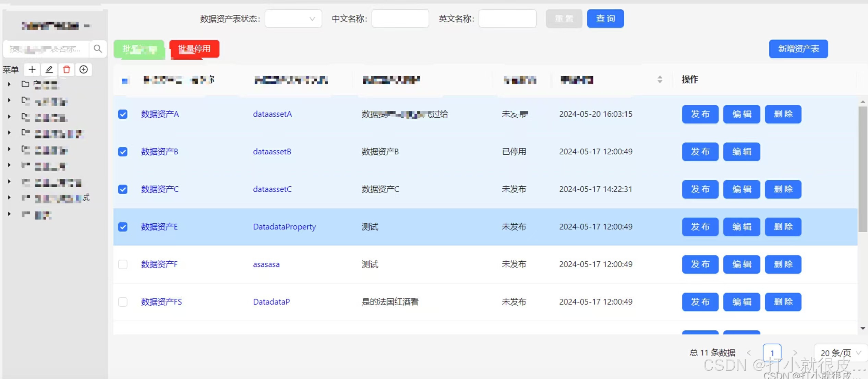Click the 新增资产表 button
The height and width of the screenshot is (379, 868).
pos(798,49)
